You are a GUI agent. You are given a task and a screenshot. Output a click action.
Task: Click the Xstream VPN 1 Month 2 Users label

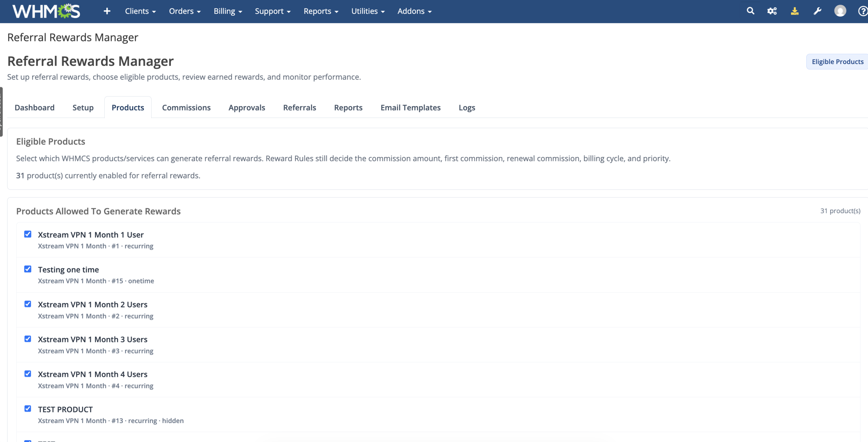click(x=93, y=304)
